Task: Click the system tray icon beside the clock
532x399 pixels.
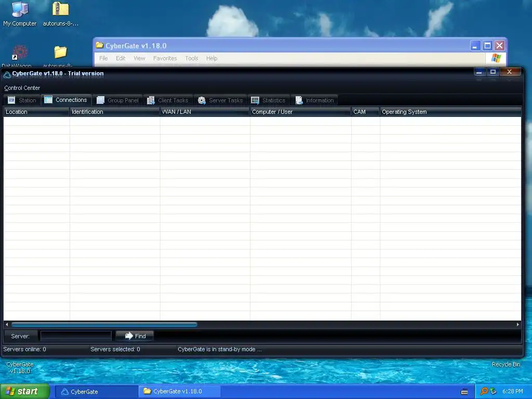Action: (494, 392)
